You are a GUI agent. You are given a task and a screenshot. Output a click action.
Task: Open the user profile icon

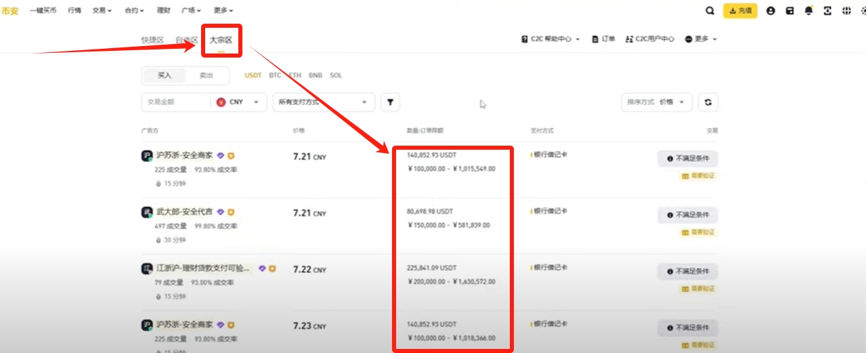coord(770,11)
